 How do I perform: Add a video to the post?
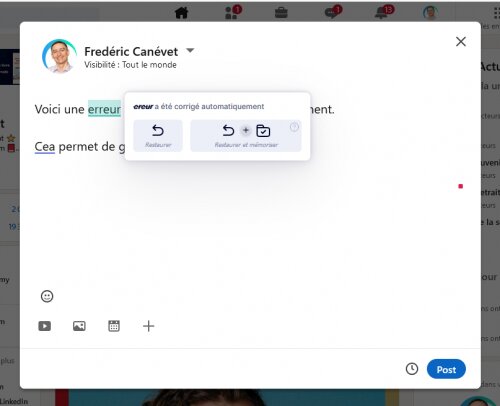point(45,326)
